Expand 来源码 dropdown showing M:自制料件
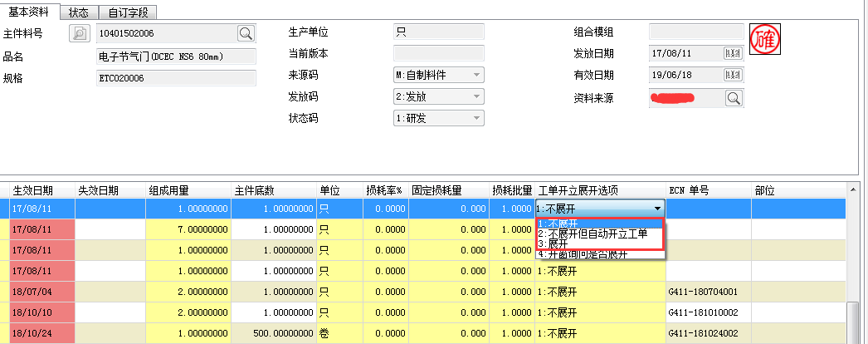 [476, 75]
